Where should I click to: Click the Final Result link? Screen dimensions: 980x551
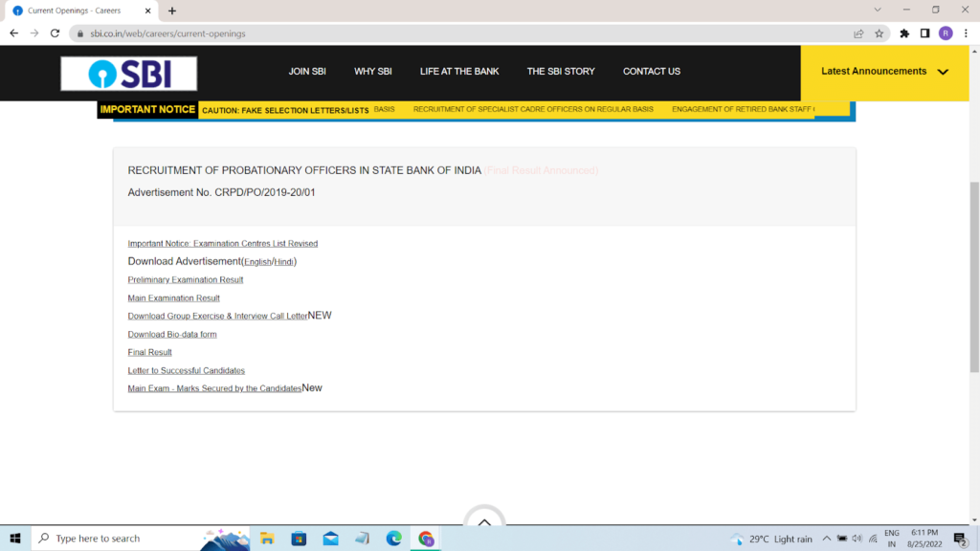coord(150,353)
